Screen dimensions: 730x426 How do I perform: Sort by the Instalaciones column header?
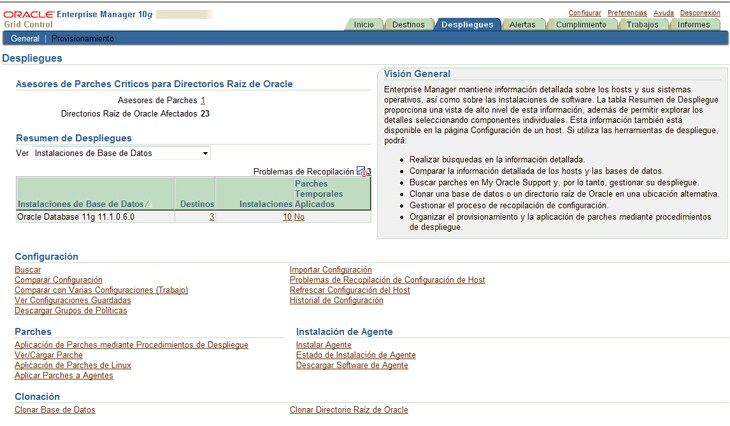point(254,203)
